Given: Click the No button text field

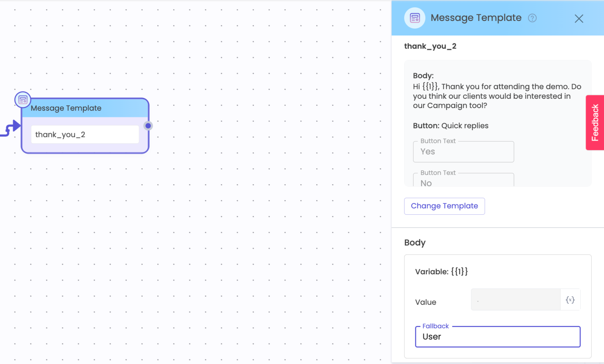Looking at the screenshot, I should tap(463, 180).
